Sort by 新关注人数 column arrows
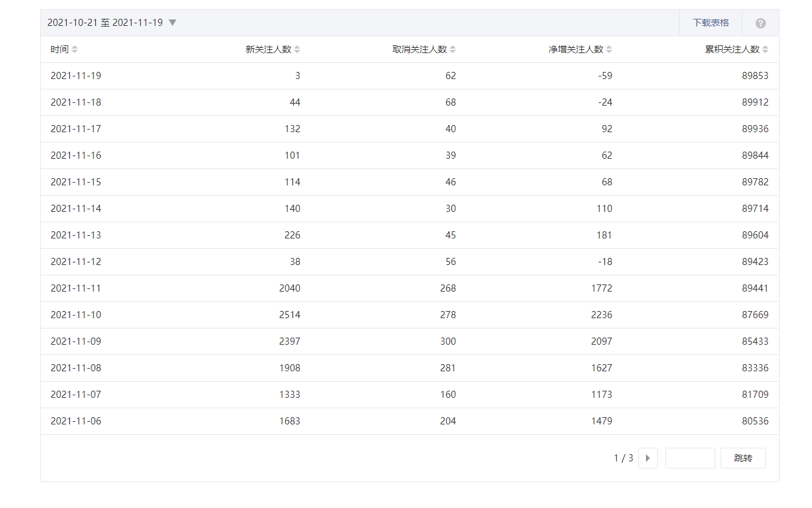Viewport: 812px width, 508px height. pyautogui.click(x=297, y=50)
